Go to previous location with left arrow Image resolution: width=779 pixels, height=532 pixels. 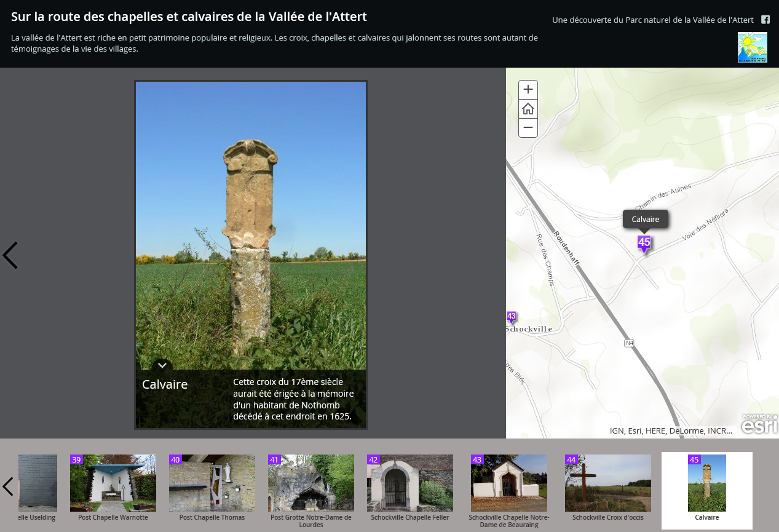point(10,255)
